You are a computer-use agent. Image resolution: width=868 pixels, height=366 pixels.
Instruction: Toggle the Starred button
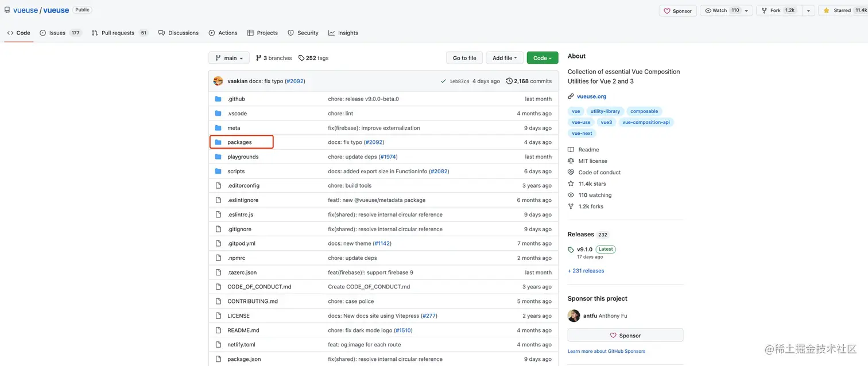click(x=843, y=10)
